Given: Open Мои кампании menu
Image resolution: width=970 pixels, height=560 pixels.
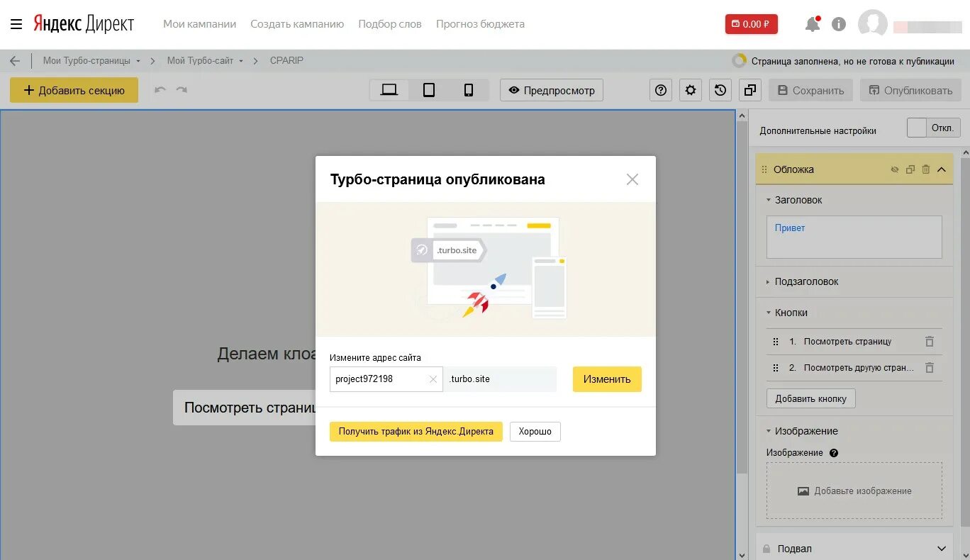Looking at the screenshot, I should 199,24.
